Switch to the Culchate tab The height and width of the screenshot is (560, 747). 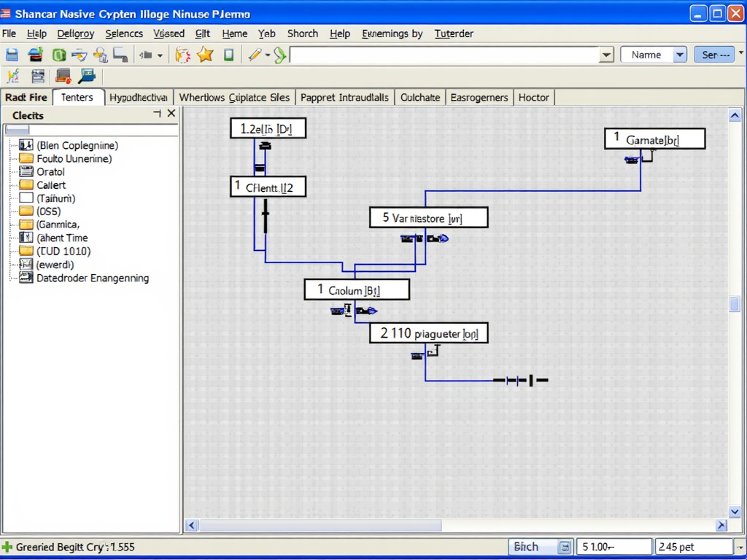click(x=419, y=97)
